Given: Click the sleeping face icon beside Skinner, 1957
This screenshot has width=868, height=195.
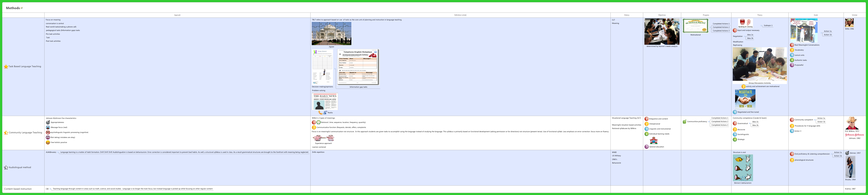Looking at the screenshot, I should tap(847, 153).
